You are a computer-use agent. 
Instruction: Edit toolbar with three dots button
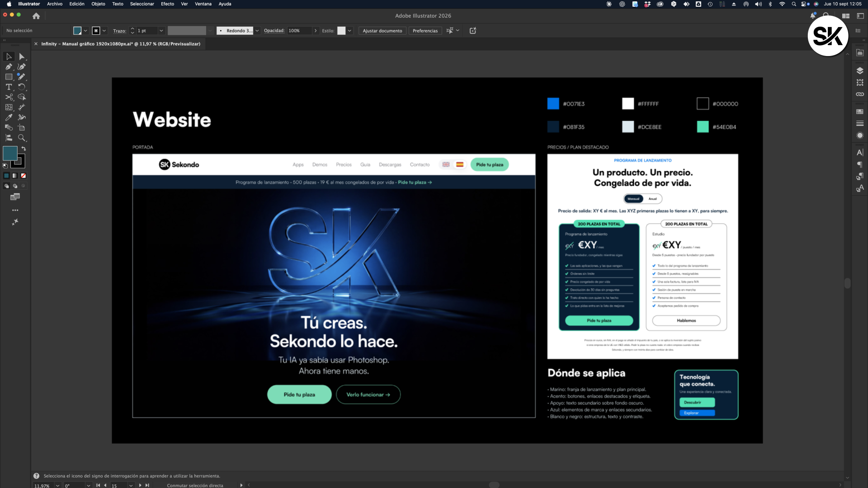click(15, 210)
